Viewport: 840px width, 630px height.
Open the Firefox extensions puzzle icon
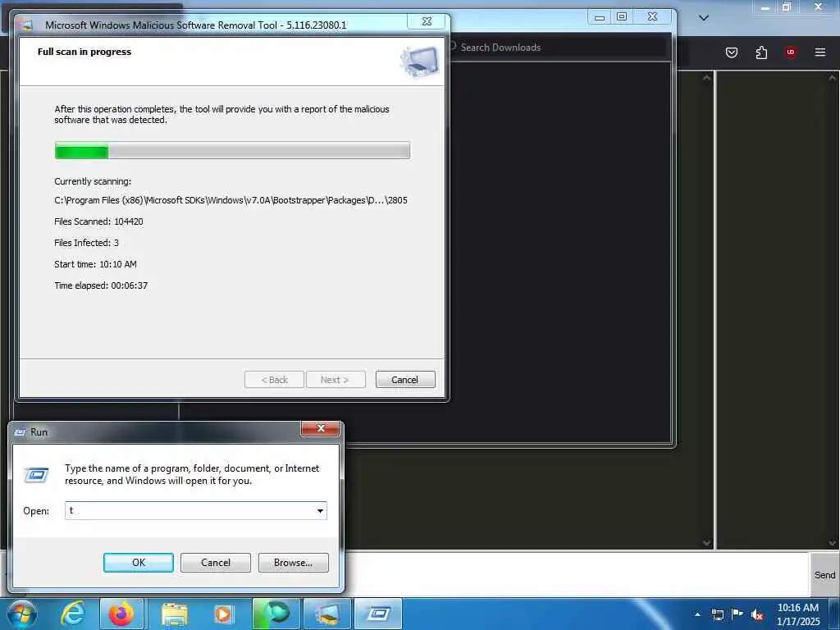click(x=761, y=52)
